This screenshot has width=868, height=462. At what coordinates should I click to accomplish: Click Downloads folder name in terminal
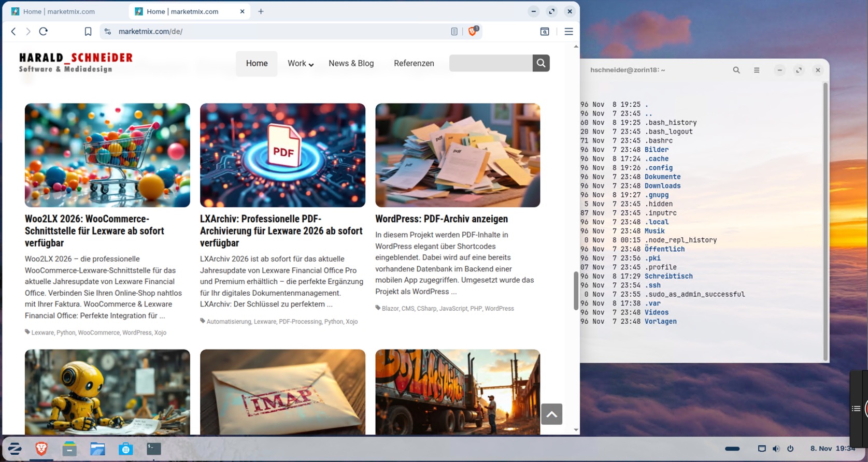662,186
